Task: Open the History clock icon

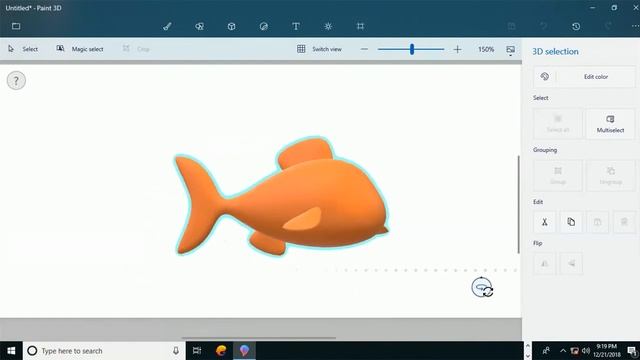Action: pyautogui.click(x=576, y=27)
